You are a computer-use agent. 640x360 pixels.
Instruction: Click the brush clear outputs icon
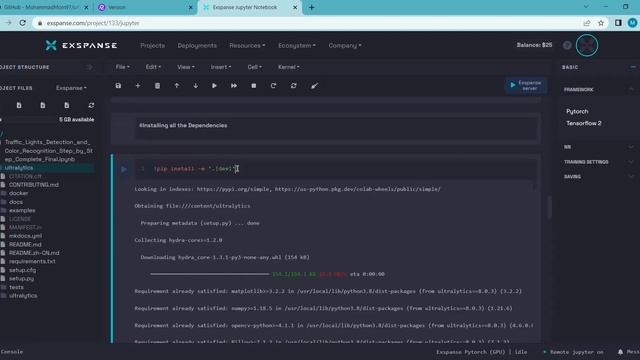click(314, 86)
